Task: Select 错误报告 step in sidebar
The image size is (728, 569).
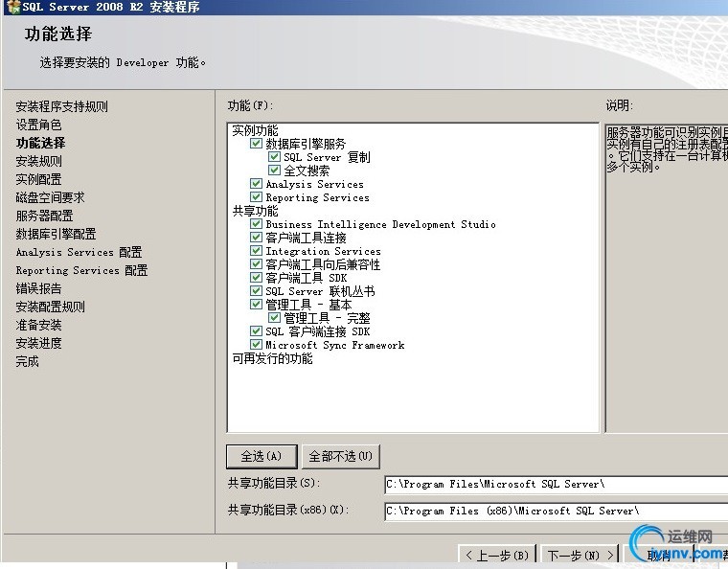Action: coord(38,288)
